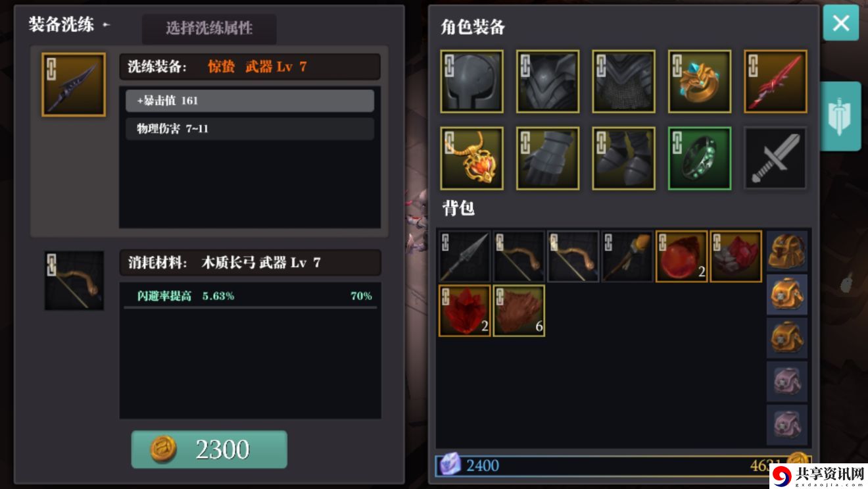The height and width of the screenshot is (489, 868).
Task: Choose the brown material stack of 6
Action: click(519, 311)
